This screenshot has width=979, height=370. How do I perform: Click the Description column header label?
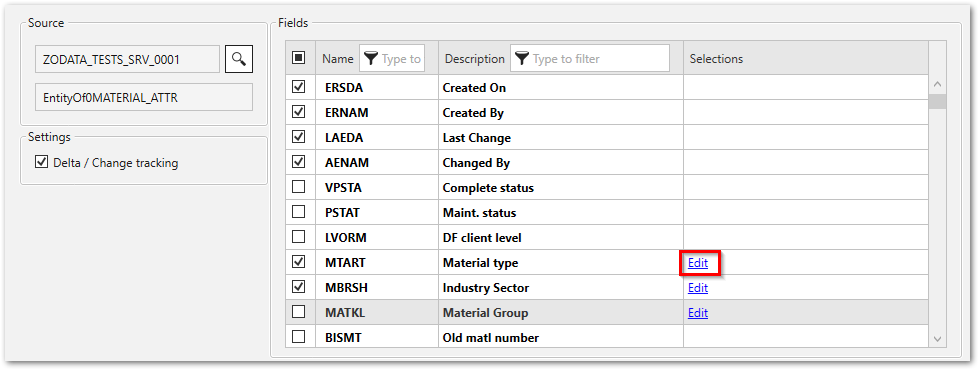coord(474,59)
